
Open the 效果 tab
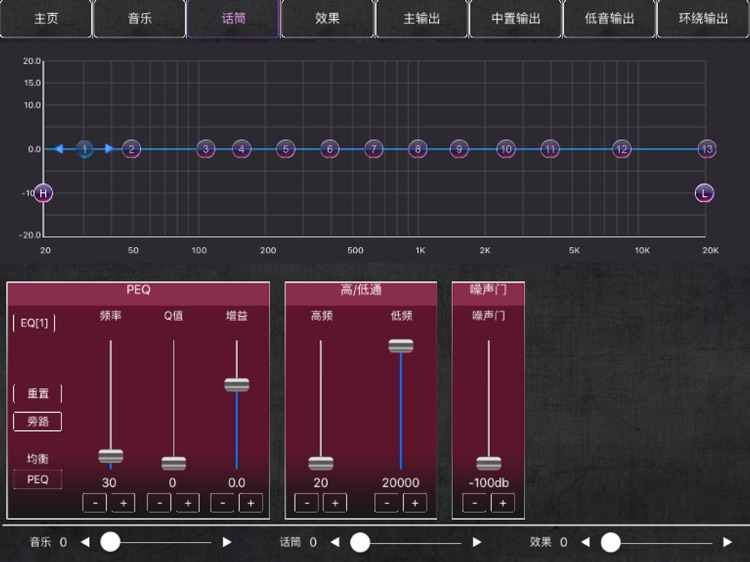327,19
